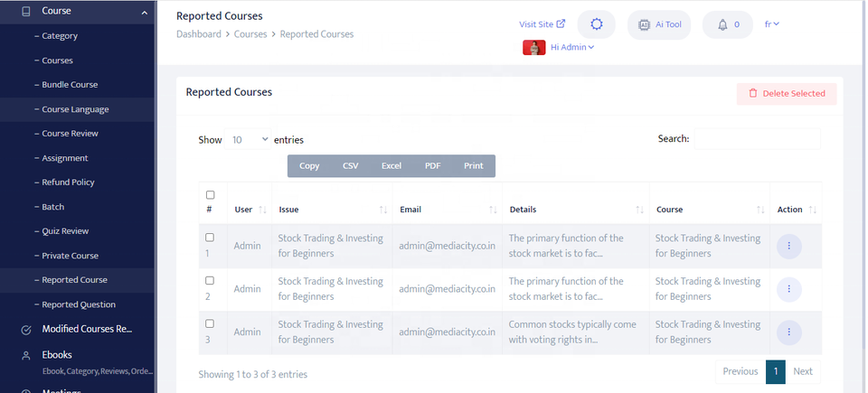Click the settings gear icon in header
This screenshot has height=393, width=868.
point(596,24)
